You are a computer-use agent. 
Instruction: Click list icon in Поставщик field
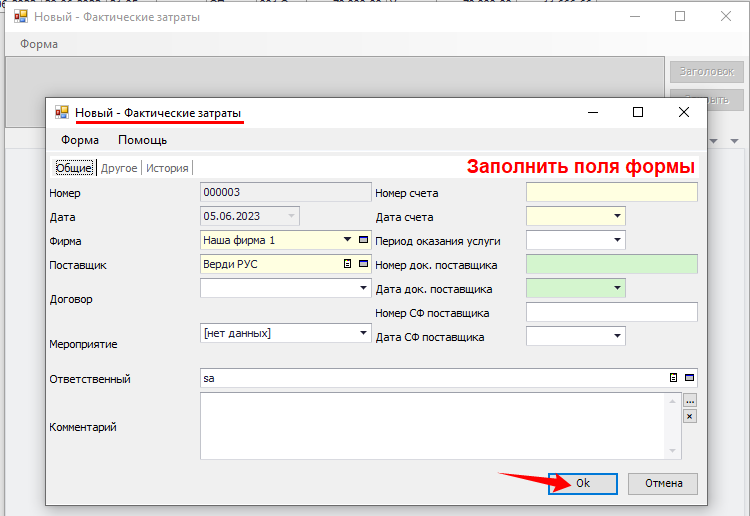click(348, 264)
